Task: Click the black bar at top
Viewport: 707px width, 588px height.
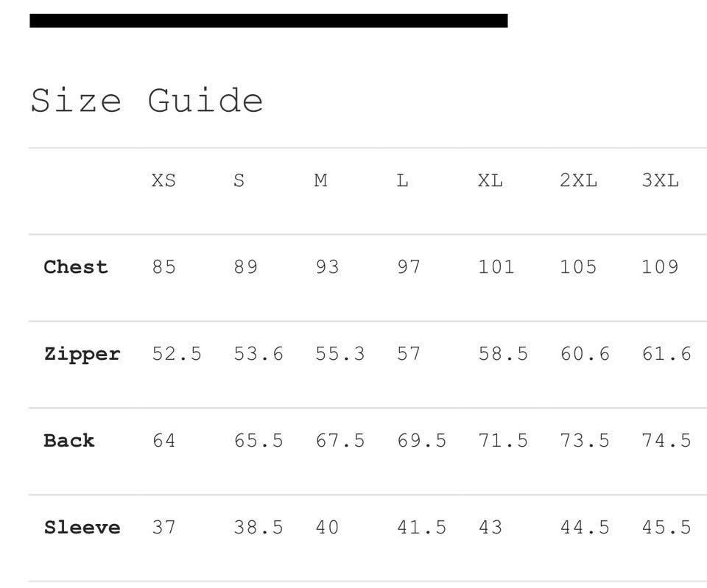Action: click(x=269, y=21)
